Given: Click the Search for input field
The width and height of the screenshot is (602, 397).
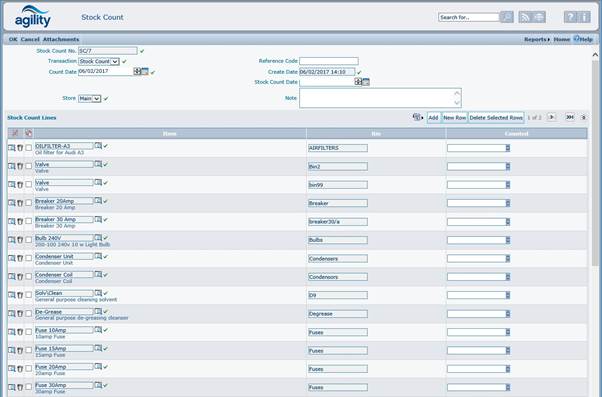Looking at the screenshot, I should [x=469, y=17].
